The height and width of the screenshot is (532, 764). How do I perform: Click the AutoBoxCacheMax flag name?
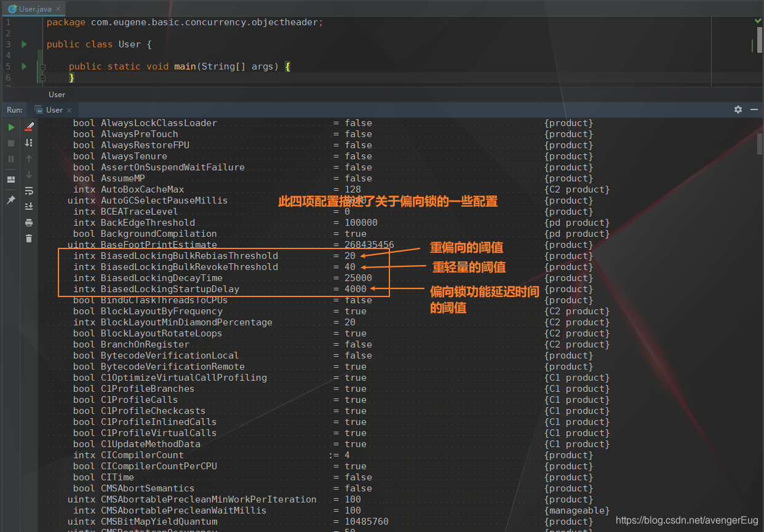point(142,189)
